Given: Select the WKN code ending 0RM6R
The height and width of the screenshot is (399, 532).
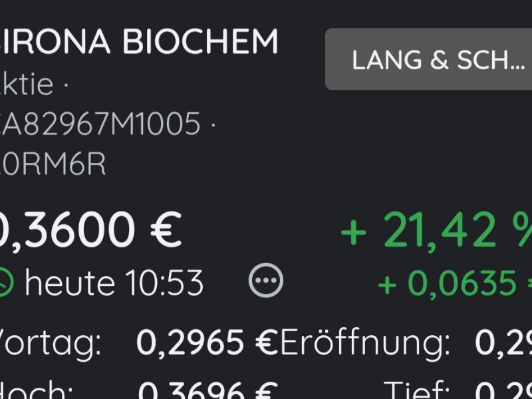Looking at the screenshot, I should pyautogui.click(x=53, y=164).
